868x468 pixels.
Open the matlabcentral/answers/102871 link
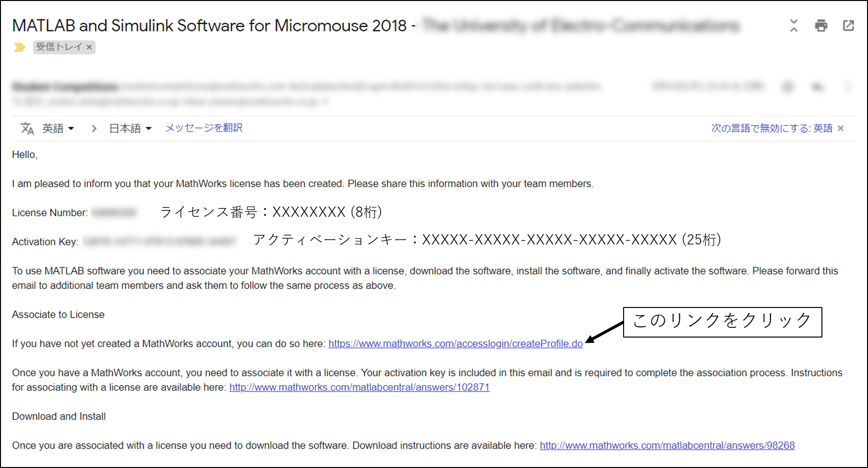(359, 387)
